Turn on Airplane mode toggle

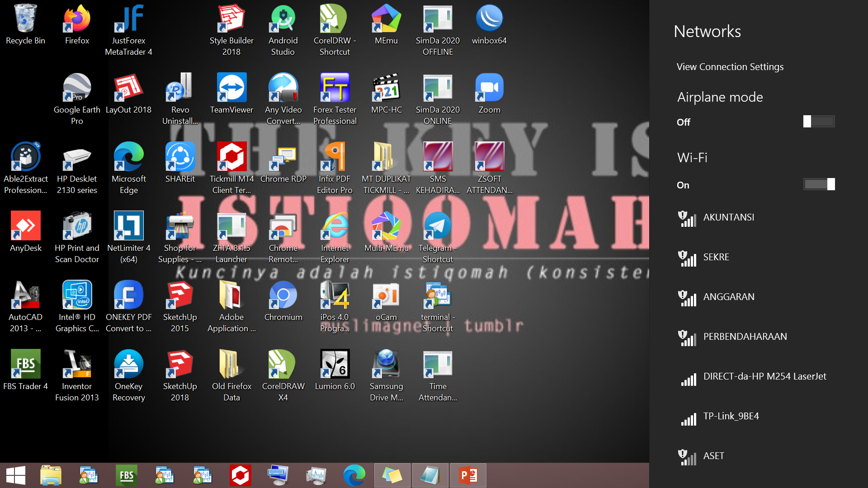[818, 122]
